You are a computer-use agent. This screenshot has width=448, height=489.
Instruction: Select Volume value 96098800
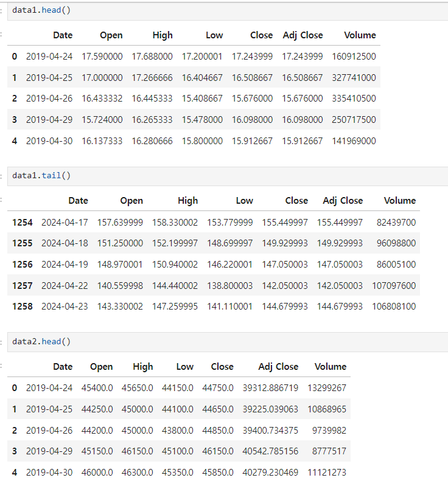396,243
